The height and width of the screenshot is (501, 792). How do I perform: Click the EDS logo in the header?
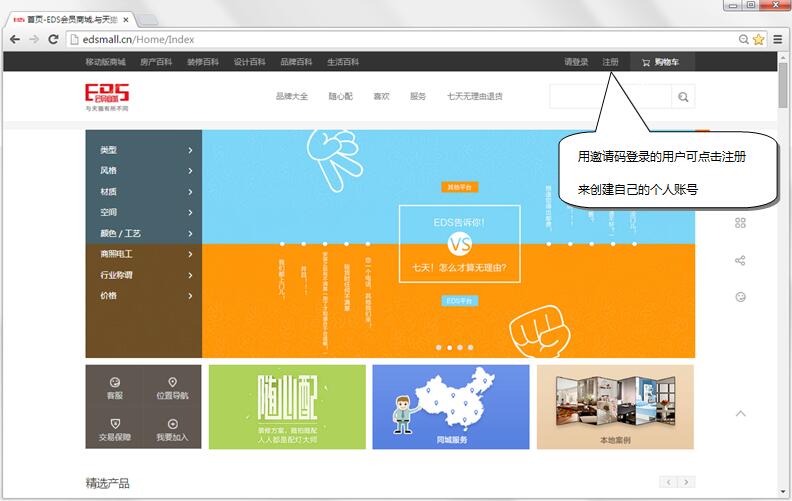[x=107, y=97]
